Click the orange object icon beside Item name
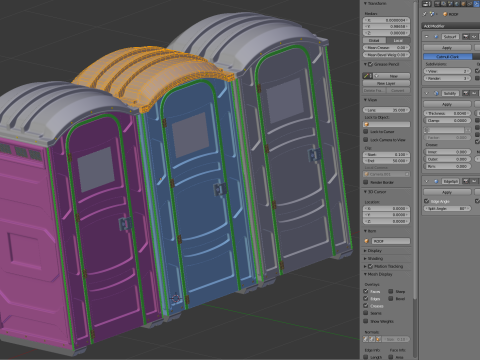This screenshot has height=360, width=480. [367, 241]
